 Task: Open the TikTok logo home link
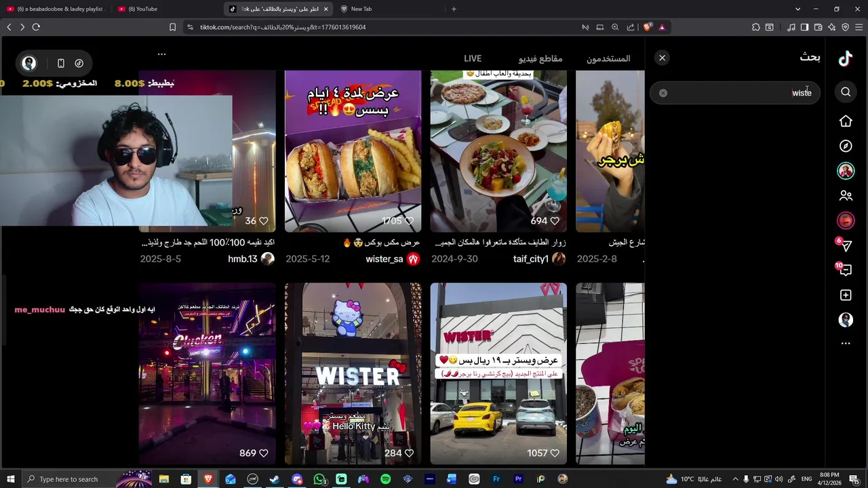coord(846,58)
